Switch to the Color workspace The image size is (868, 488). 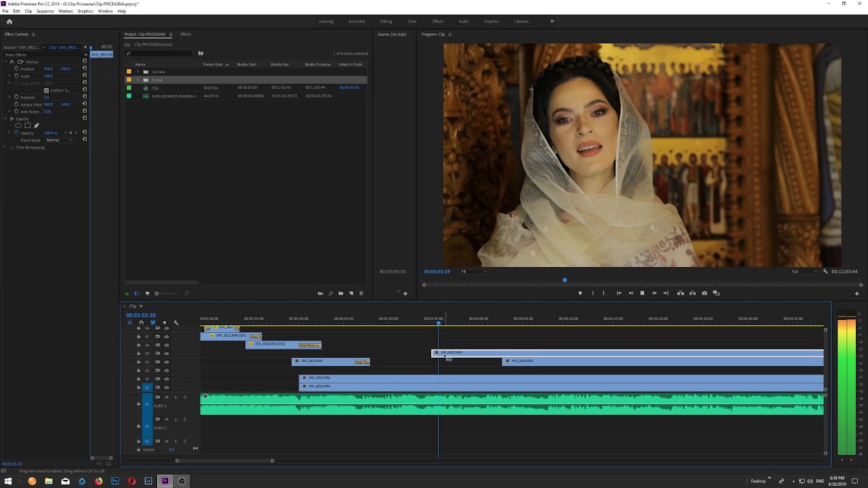click(x=412, y=21)
